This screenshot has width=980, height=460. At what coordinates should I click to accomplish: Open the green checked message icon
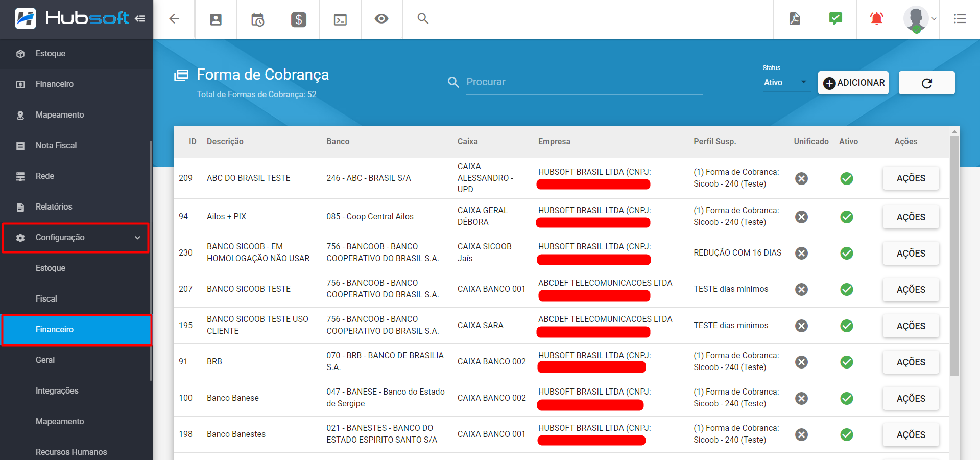pos(835,19)
